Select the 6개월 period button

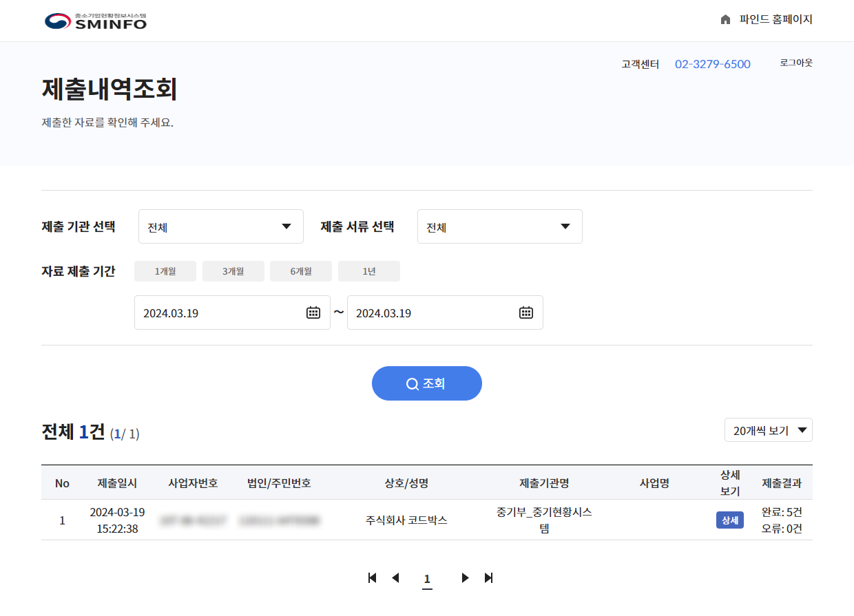[301, 271]
